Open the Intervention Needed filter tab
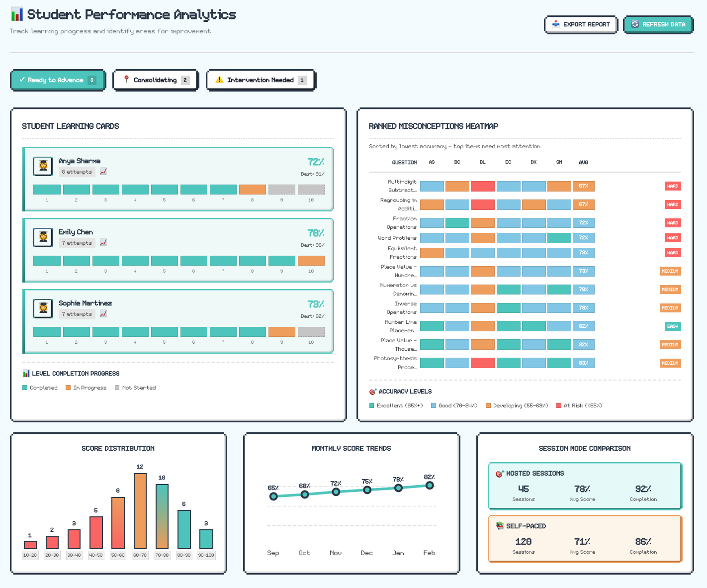The width and height of the screenshot is (707, 588). pos(261,80)
